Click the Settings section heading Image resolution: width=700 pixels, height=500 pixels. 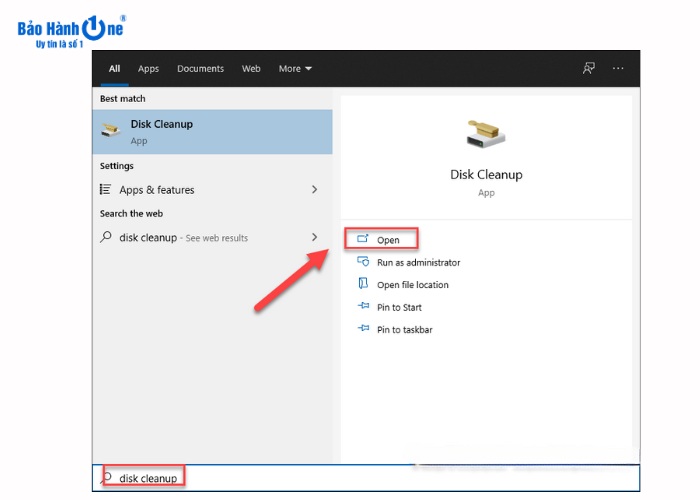(x=117, y=166)
